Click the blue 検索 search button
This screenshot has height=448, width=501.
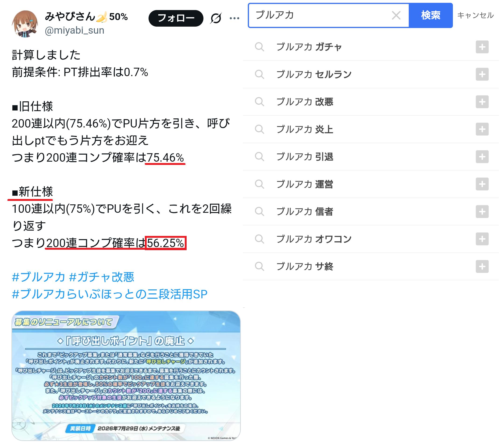click(x=431, y=15)
